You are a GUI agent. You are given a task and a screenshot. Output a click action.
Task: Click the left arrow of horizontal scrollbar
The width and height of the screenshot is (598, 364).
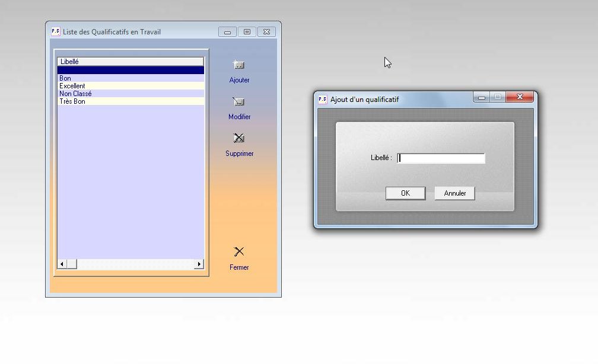click(x=61, y=264)
